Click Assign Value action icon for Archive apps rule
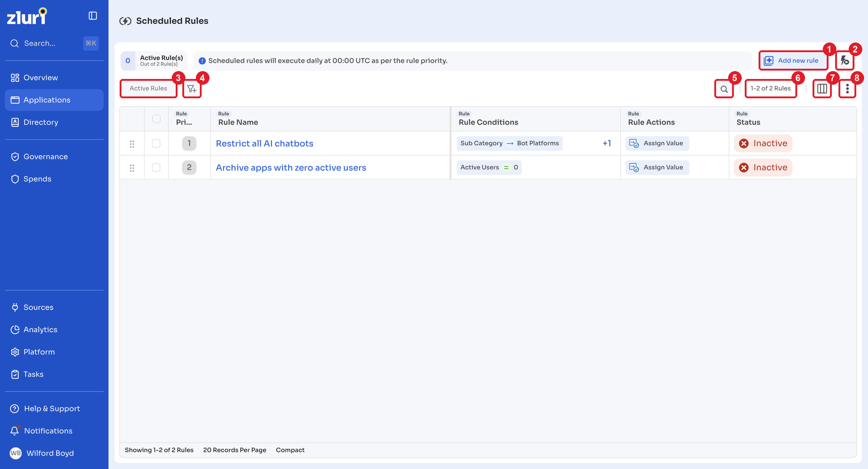This screenshot has width=868, height=469. coord(634,168)
